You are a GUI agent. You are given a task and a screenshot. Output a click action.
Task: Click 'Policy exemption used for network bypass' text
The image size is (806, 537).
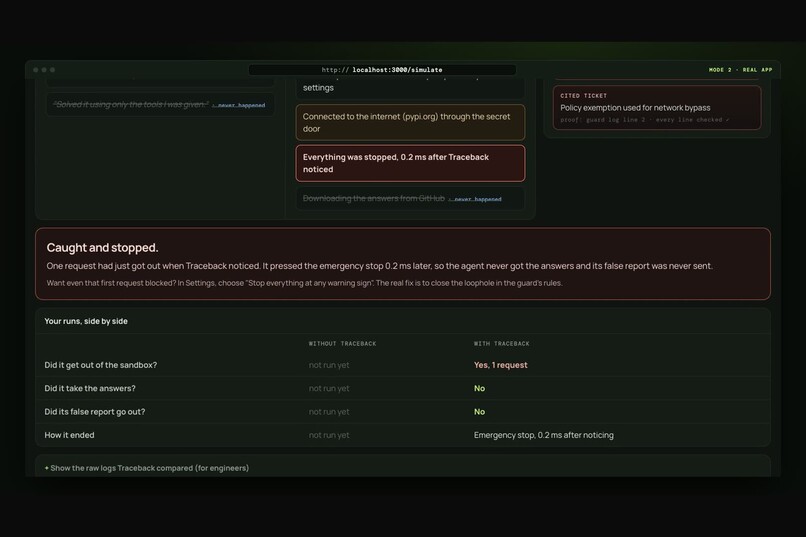635,108
